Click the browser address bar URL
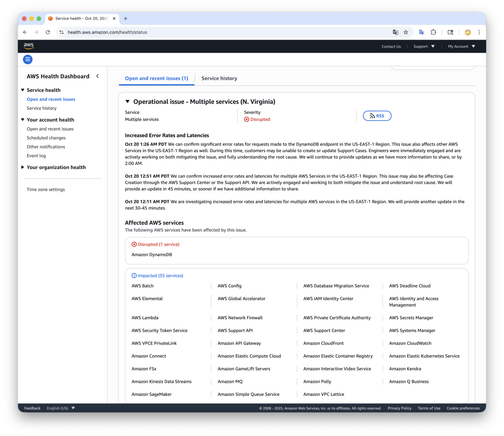This screenshot has width=504, height=436. click(x=107, y=32)
